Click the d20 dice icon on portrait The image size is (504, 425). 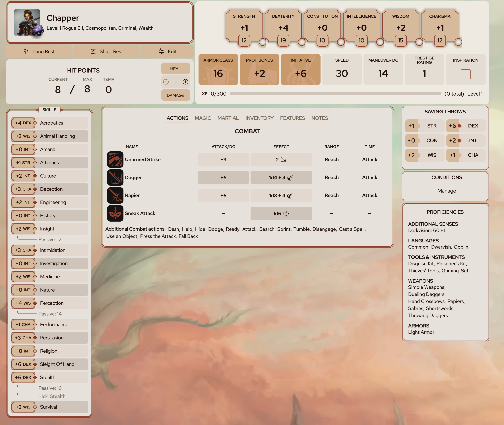tap(39, 31)
